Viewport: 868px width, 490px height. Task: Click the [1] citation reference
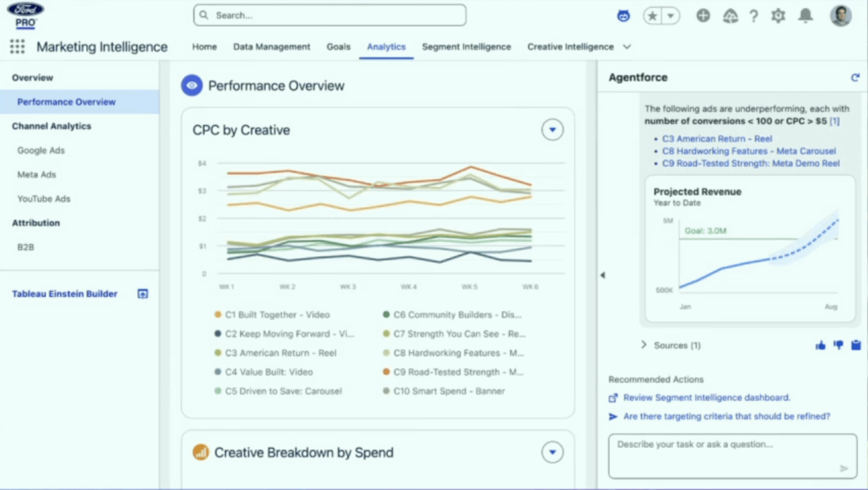[835, 121]
